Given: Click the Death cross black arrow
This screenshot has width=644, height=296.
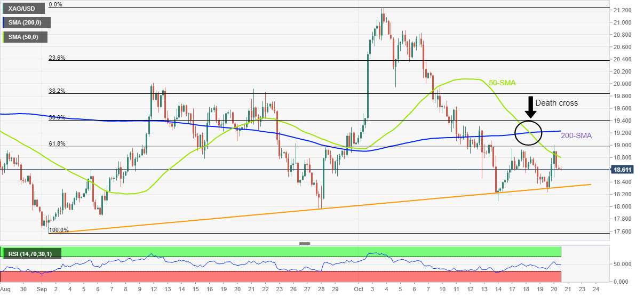Looking at the screenshot, I should (x=530, y=107).
